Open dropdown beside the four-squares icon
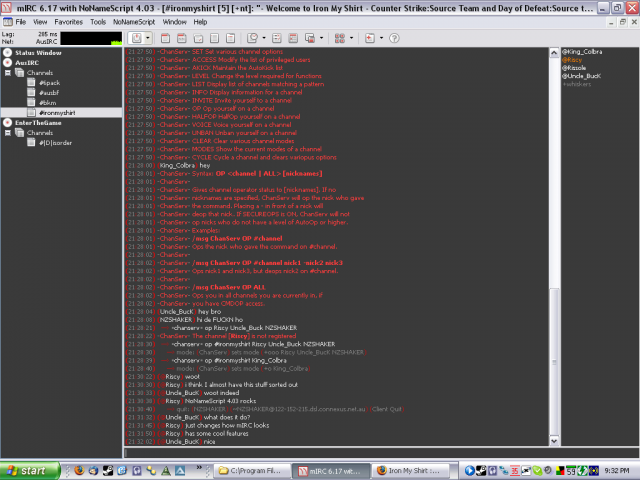The height and width of the screenshot is (480, 640). point(351,38)
